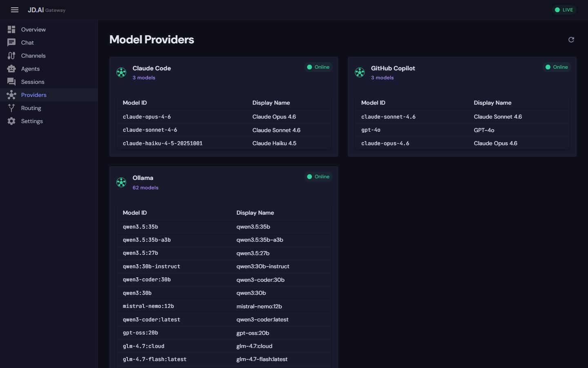Click the Online badge on Claude Code card
This screenshot has height=368, width=588.
coord(319,67)
